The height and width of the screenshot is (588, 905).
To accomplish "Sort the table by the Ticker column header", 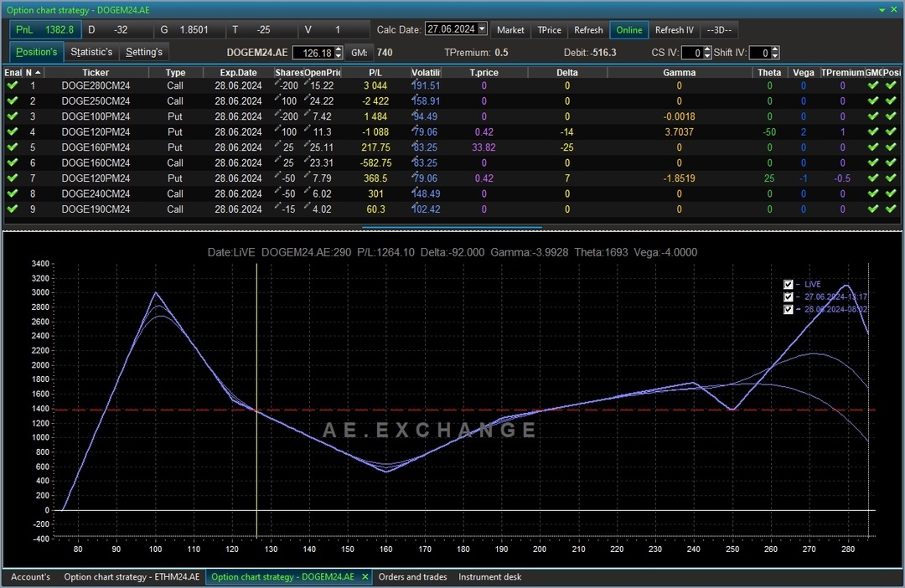I will 96,72.
